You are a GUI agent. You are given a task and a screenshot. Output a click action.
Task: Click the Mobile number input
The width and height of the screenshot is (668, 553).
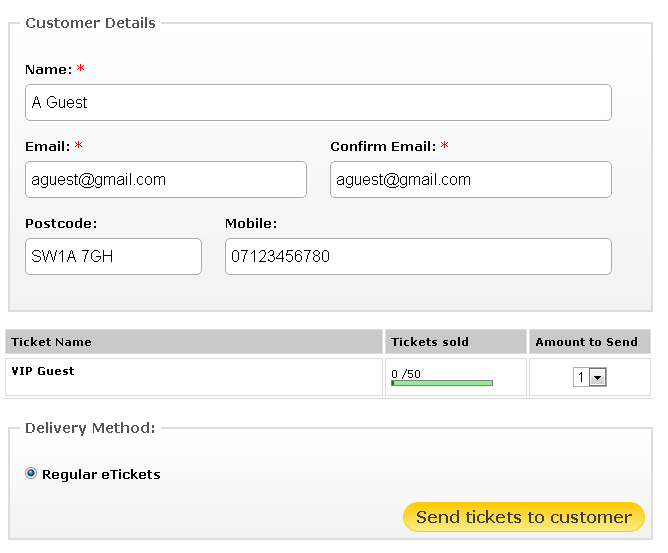(x=417, y=256)
